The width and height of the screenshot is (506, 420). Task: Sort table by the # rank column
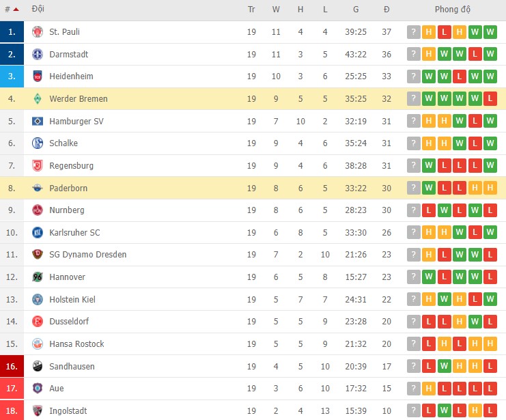pos(12,10)
